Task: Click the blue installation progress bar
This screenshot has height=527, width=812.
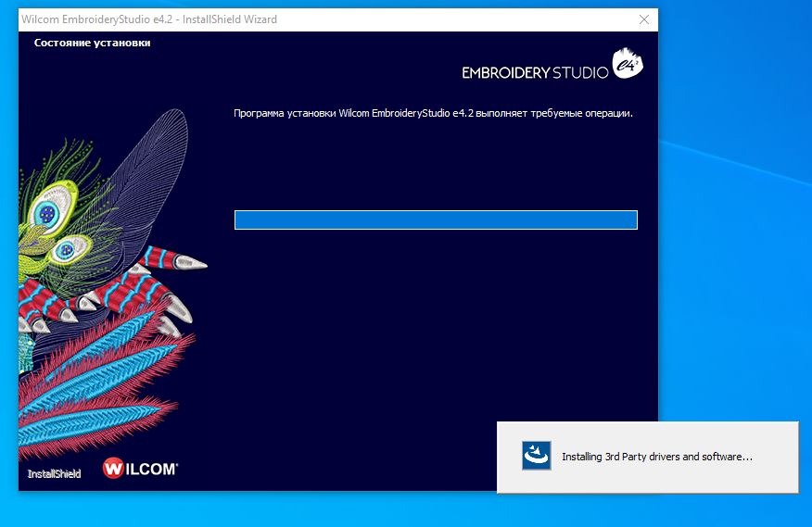Action: coord(436,220)
